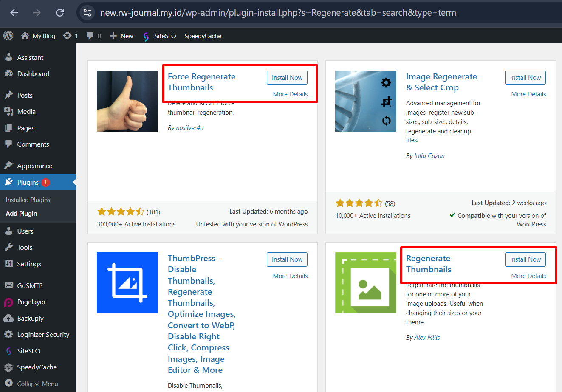Select Add Plugin submenu
The image size is (562, 392).
point(21,213)
